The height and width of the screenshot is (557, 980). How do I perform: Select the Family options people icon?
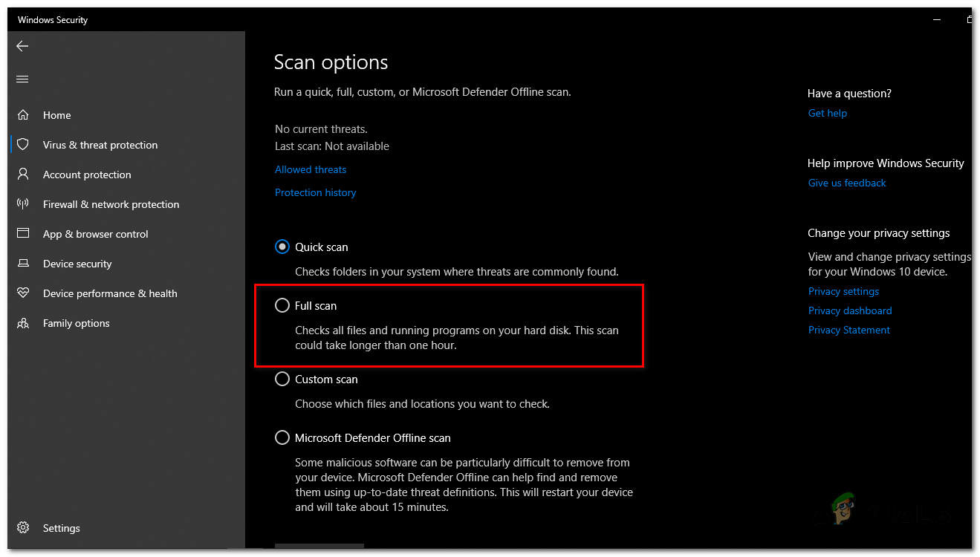(23, 323)
